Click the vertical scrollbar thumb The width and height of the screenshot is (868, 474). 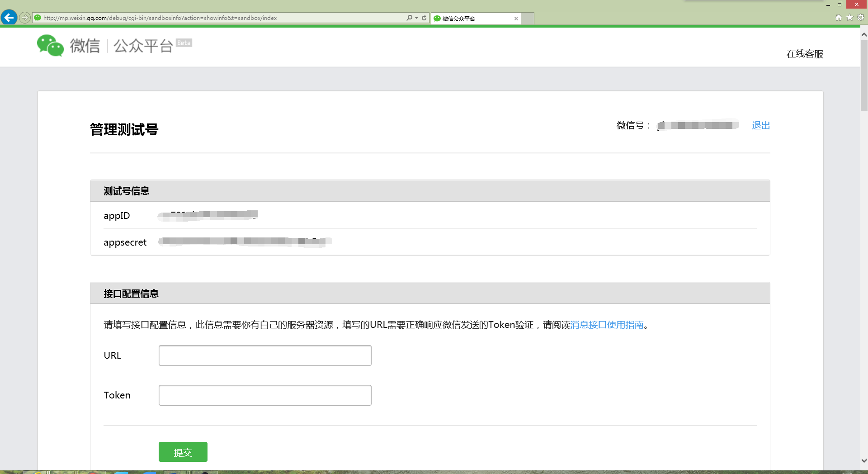864,76
